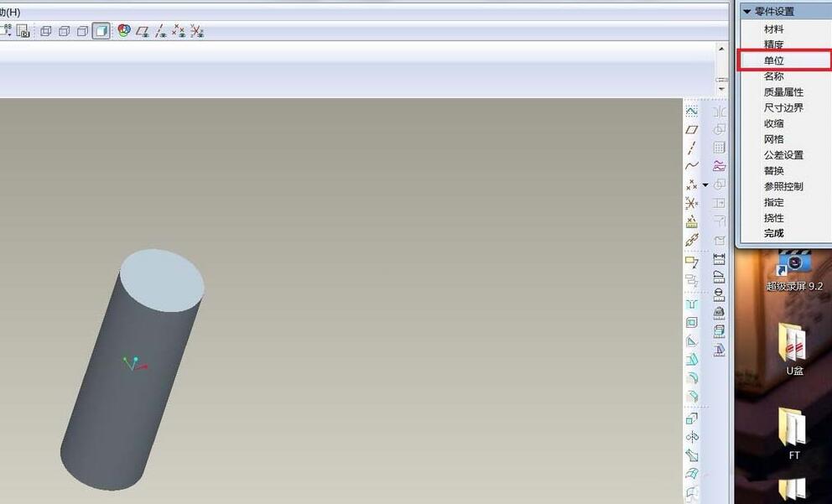Select the Datum Plane tool
This screenshot has width=832, height=504.
point(691,129)
